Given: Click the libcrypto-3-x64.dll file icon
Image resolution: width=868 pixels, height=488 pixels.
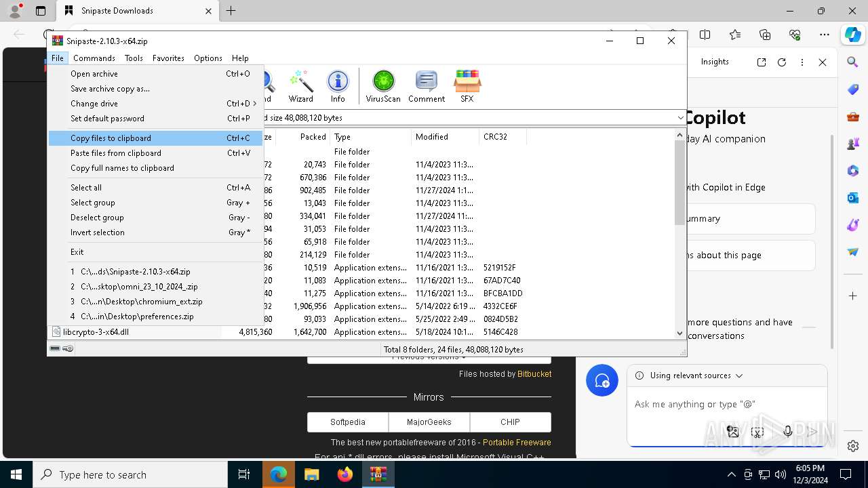Looking at the screenshot, I should [56, 332].
